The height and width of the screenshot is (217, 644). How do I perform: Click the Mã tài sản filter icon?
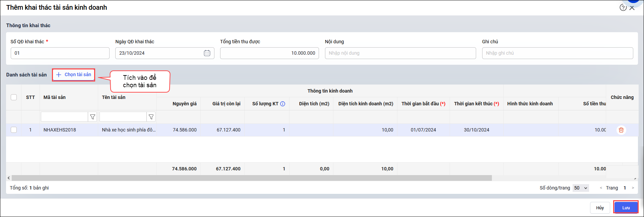pos(92,117)
